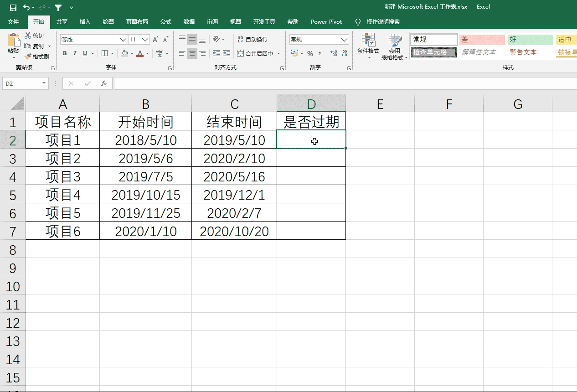
Task: Toggle center horizontal alignment
Action: [192, 54]
